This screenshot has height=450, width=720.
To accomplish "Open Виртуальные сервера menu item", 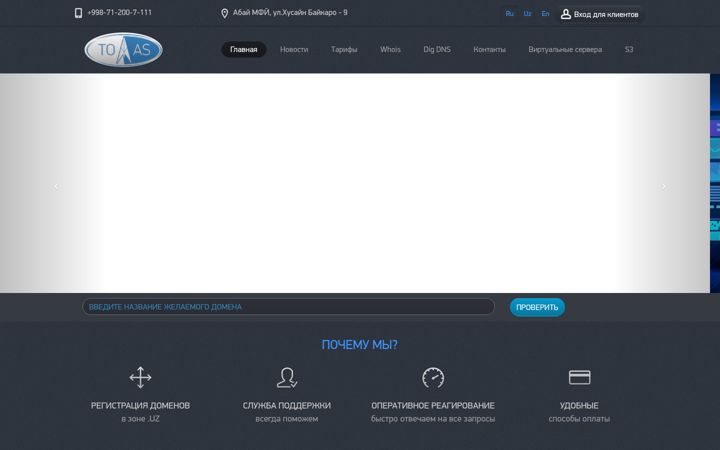I will click(x=565, y=50).
